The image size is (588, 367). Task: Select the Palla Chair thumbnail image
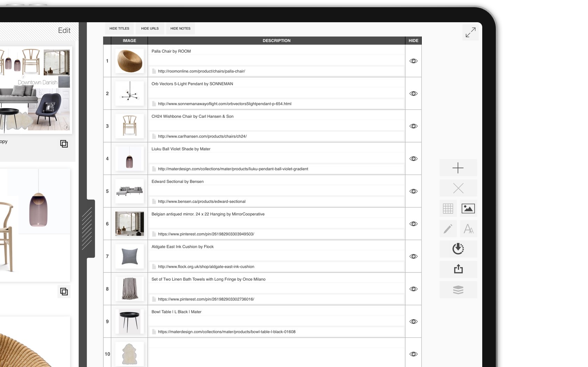(129, 61)
